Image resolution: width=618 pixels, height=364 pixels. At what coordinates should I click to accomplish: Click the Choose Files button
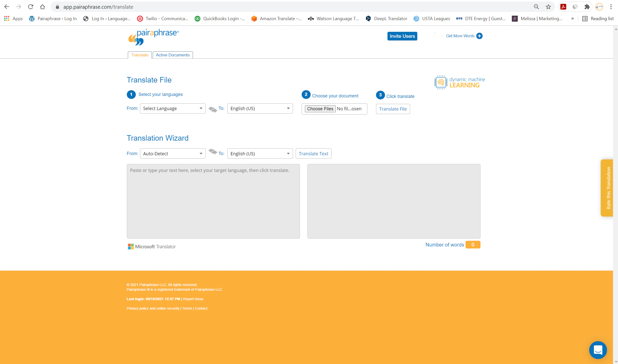pyautogui.click(x=320, y=109)
